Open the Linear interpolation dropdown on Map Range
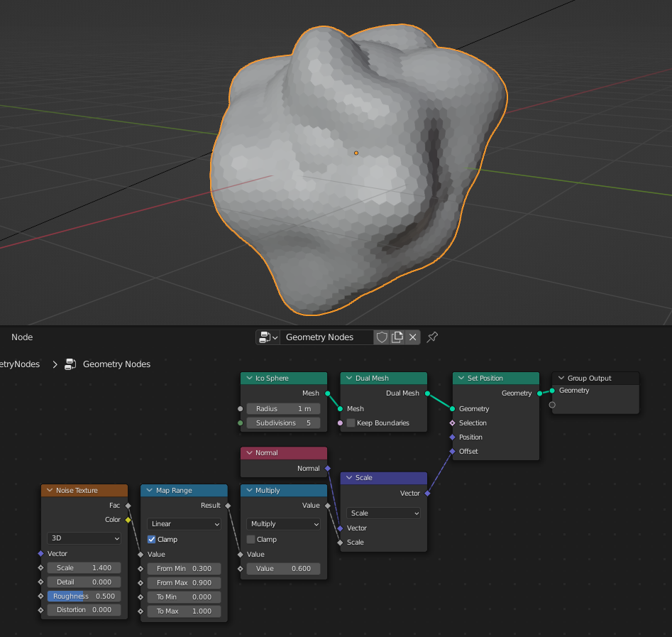 click(183, 523)
